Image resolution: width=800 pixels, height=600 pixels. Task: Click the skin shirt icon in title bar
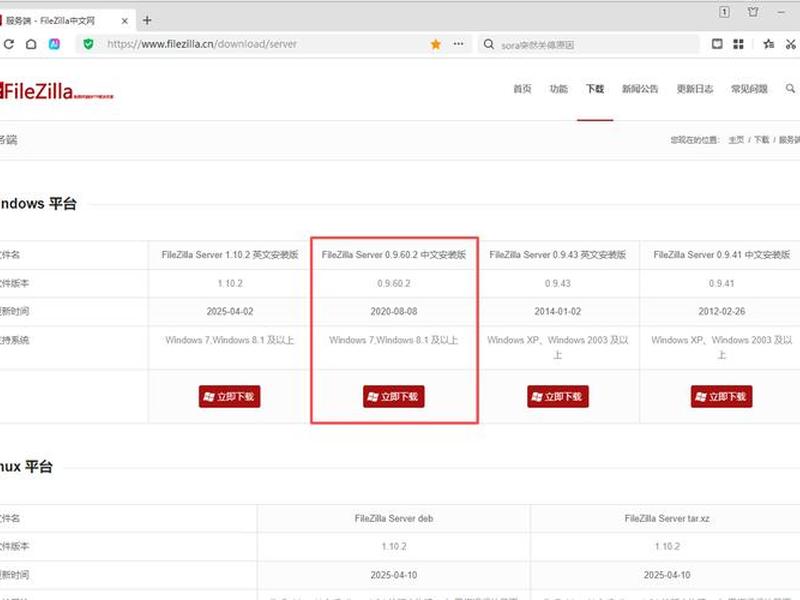pyautogui.click(x=753, y=11)
